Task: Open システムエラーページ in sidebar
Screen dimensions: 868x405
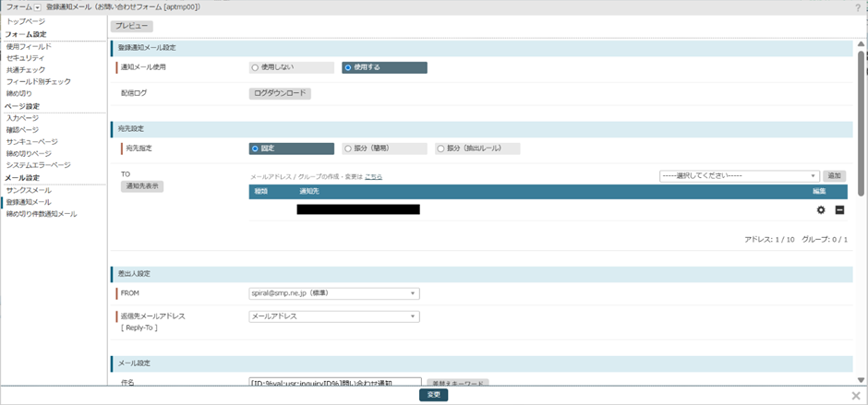Action: 39,165
